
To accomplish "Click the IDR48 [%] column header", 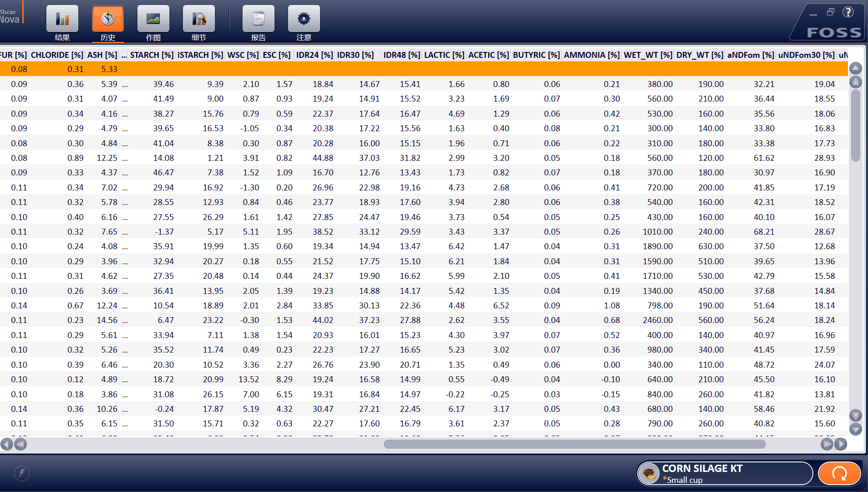I will click(x=402, y=55).
